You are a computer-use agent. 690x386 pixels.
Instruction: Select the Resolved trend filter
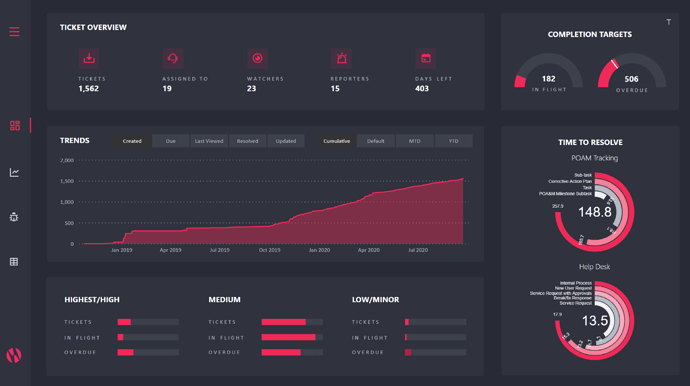247,141
